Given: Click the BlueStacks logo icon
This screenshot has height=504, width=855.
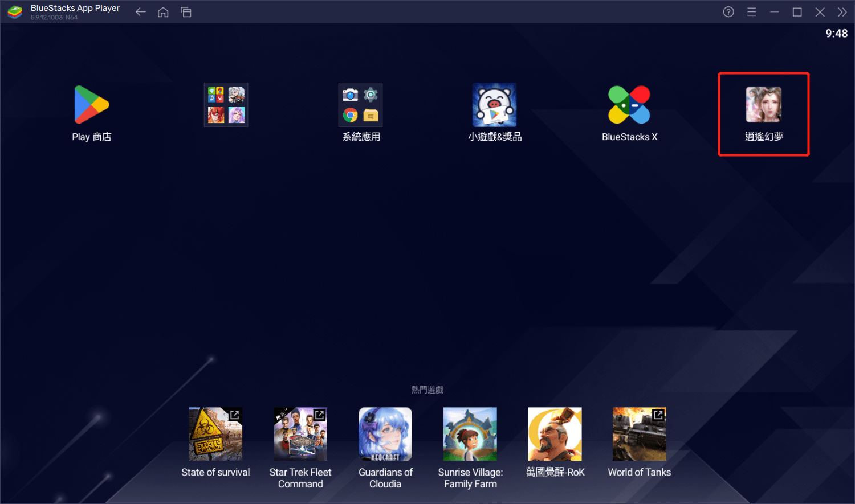Looking at the screenshot, I should (x=15, y=12).
